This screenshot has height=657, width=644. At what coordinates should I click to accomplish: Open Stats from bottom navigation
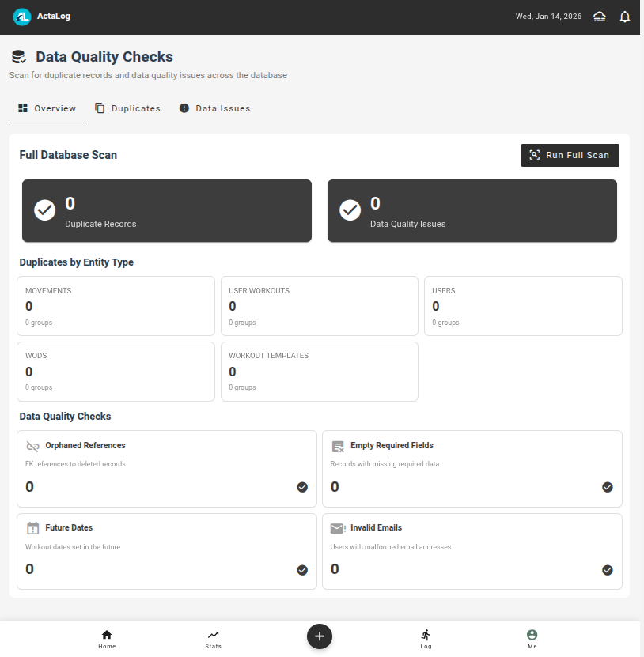pos(213,639)
